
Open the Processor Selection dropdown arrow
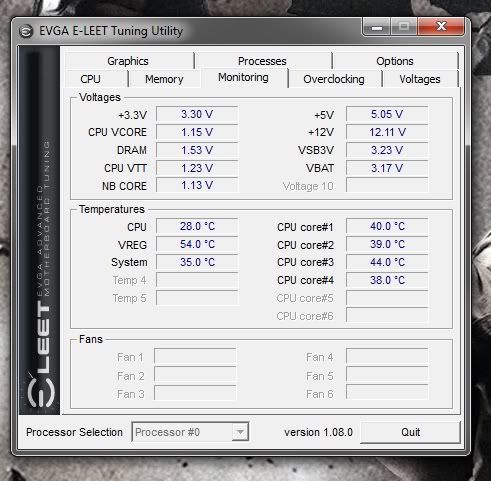240,432
